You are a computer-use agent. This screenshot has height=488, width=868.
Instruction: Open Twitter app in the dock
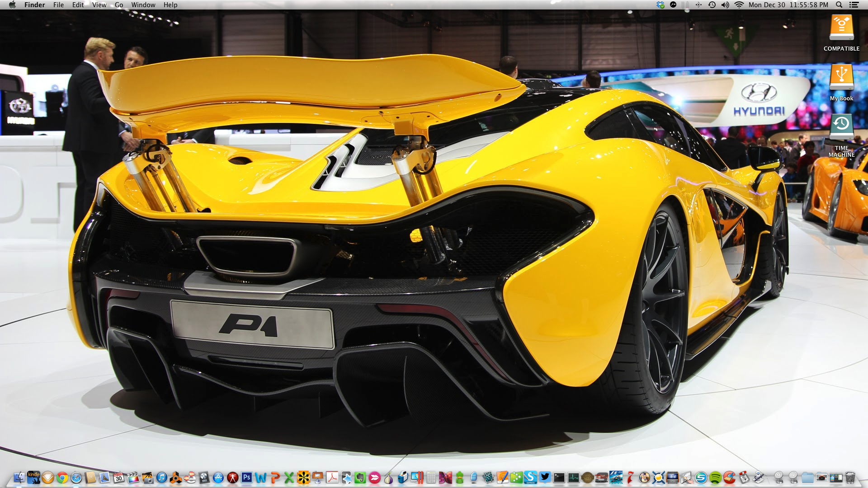pos(545,477)
